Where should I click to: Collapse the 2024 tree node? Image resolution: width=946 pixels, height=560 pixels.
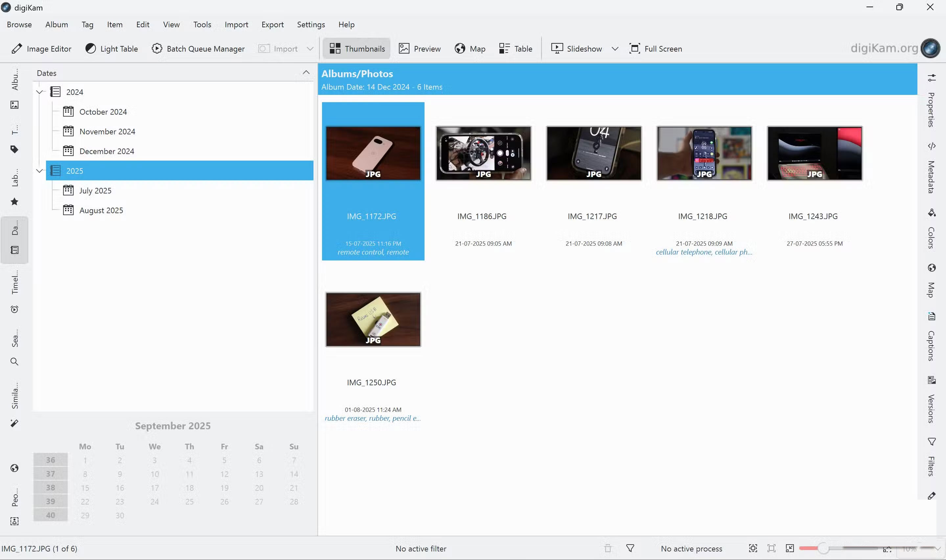pos(40,92)
